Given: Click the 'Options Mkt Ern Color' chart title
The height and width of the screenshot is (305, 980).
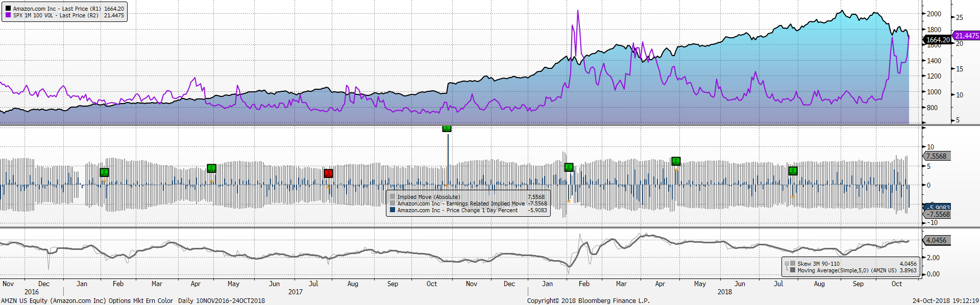Looking at the screenshot, I should pos(141,301).
